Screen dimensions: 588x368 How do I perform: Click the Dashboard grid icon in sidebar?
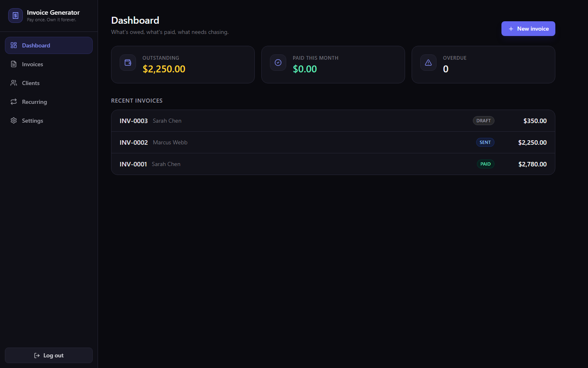13,45
